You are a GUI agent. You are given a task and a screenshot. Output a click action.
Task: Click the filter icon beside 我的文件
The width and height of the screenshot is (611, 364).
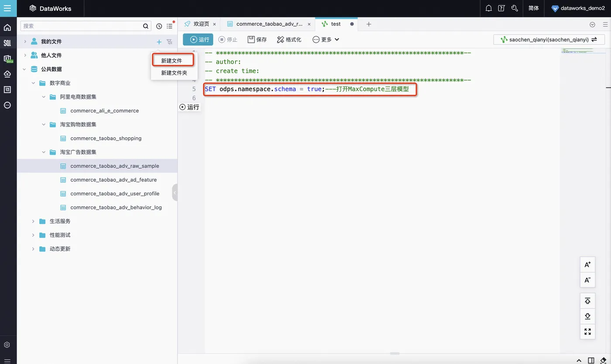(170, 42)
